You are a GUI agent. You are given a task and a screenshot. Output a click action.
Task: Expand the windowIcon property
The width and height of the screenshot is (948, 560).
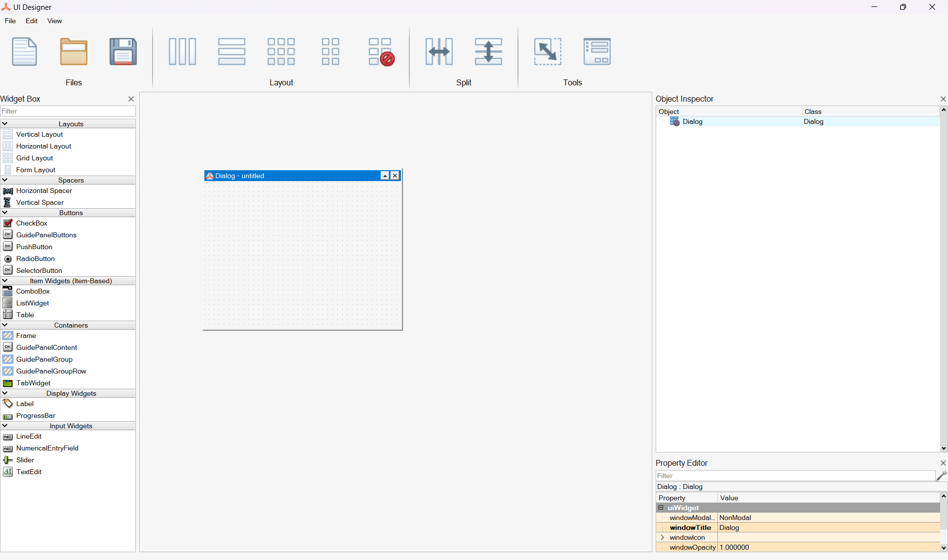point(662,537)
